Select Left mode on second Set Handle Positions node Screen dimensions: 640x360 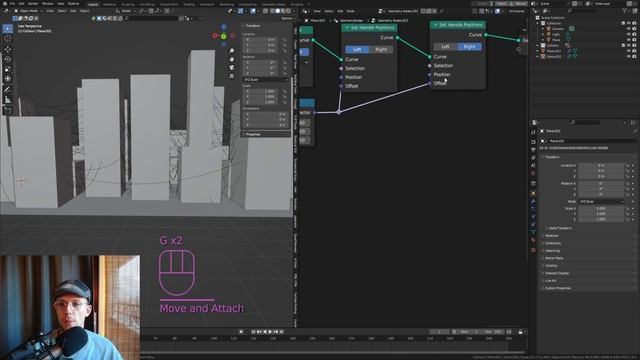click(445, 47)
